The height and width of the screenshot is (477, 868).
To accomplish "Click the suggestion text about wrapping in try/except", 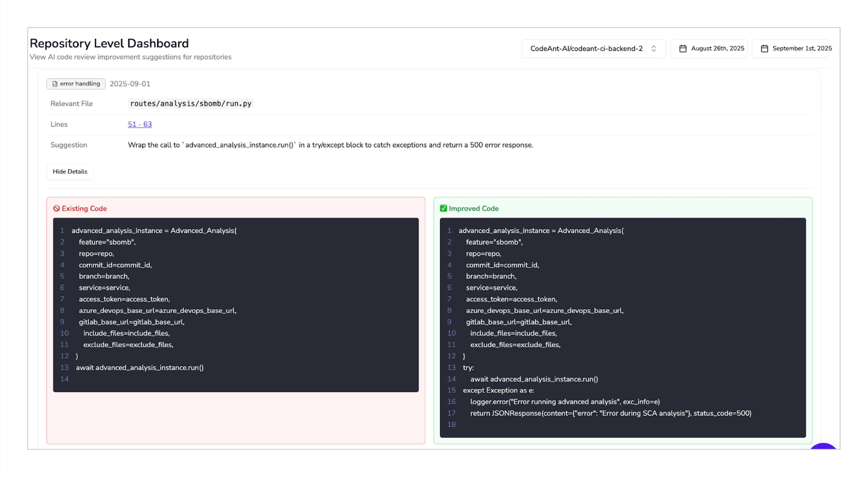I will (x=330, y=145).
